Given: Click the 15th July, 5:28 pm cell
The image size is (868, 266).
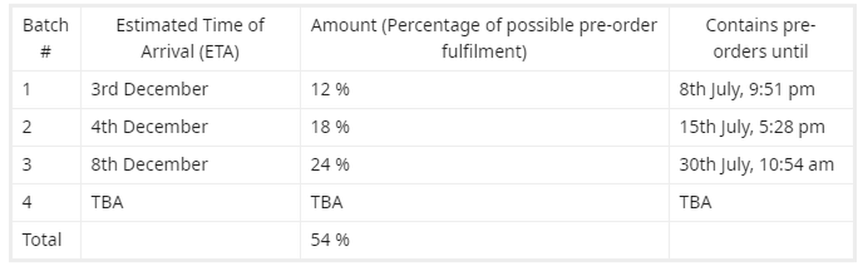Looking at the screenshot, I should click(761, 127).
